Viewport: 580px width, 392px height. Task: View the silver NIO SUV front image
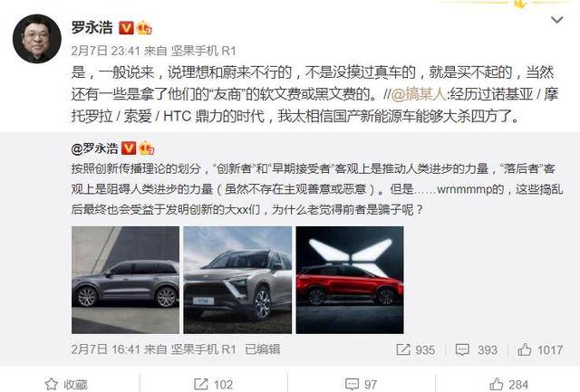(x=237, y=280)
